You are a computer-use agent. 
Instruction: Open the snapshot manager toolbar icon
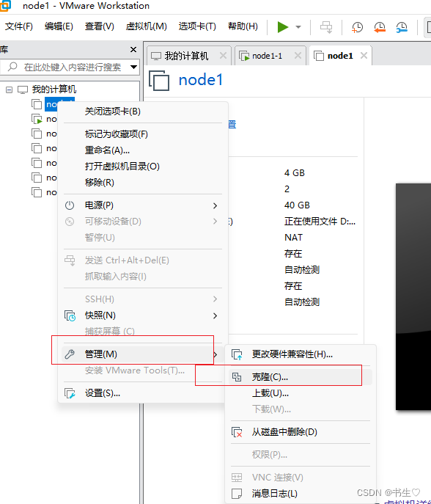[402, 27]
